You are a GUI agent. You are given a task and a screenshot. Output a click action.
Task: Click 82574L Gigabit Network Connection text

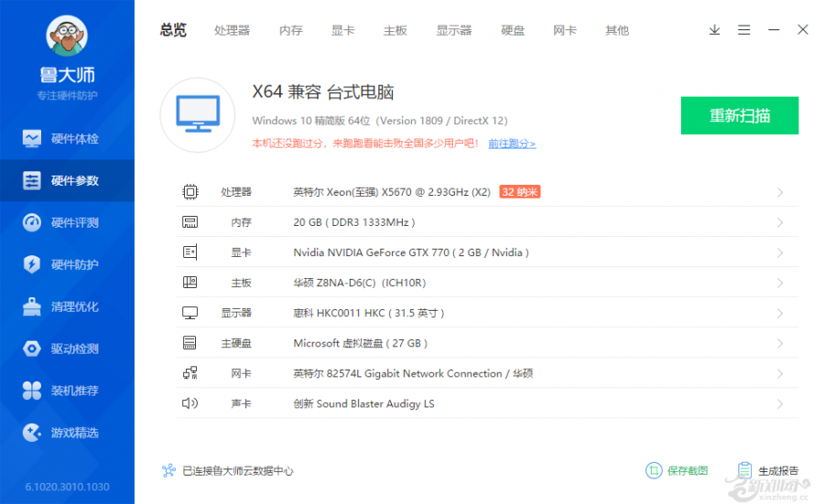413,373
